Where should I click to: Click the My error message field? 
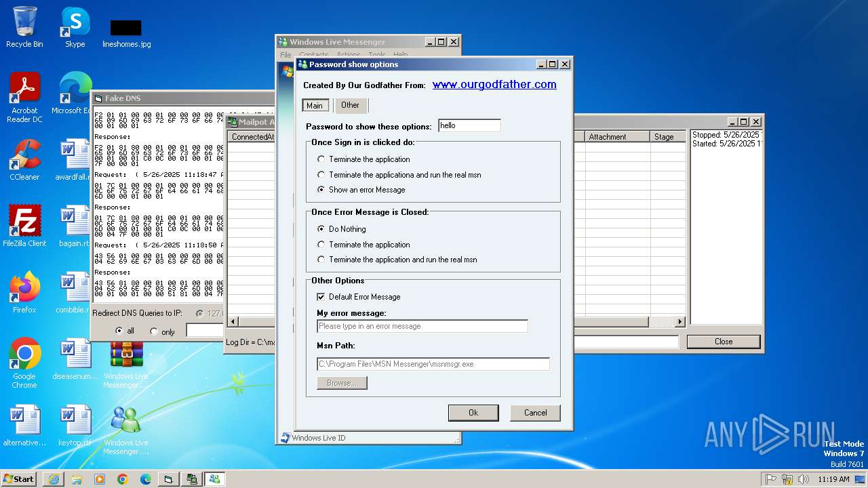click(x=422, y=326)
